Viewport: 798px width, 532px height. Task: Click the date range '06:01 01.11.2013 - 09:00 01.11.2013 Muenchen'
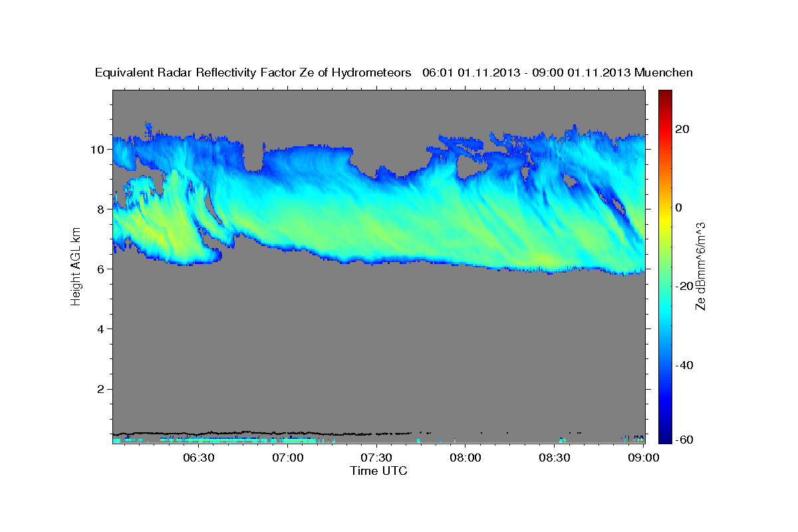click(558, 73)
